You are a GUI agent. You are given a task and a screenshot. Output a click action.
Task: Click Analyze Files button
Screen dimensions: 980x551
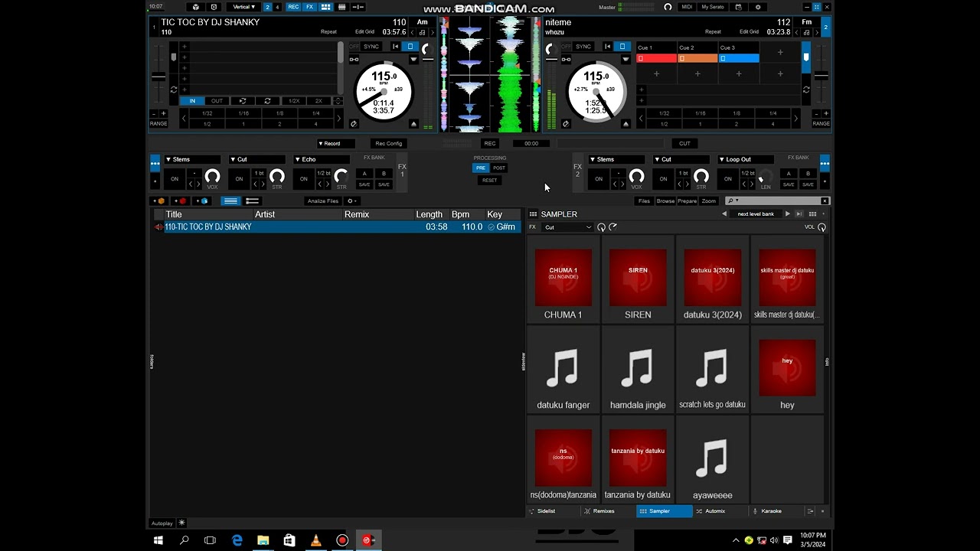322,201
